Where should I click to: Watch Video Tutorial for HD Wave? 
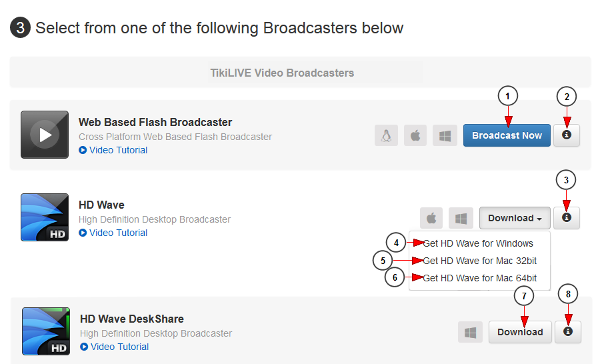pos(113,233)
